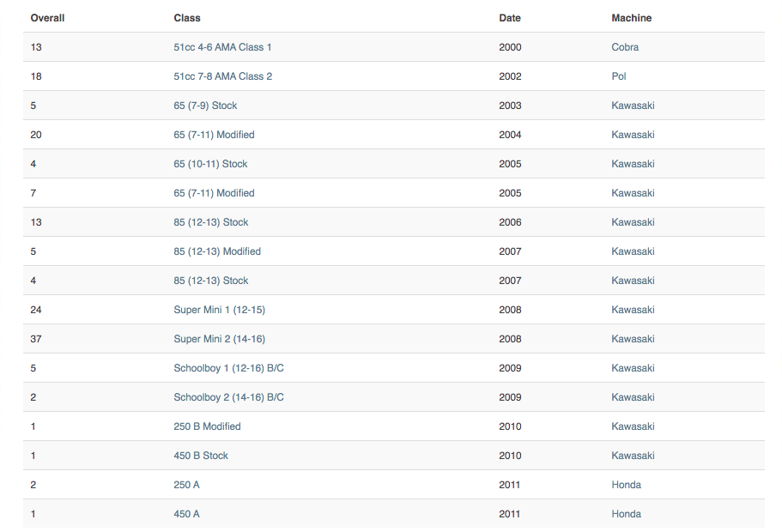The image size is (782, 532).
Task: Click the 450 B Stock class link
Action: coord(201,456)
